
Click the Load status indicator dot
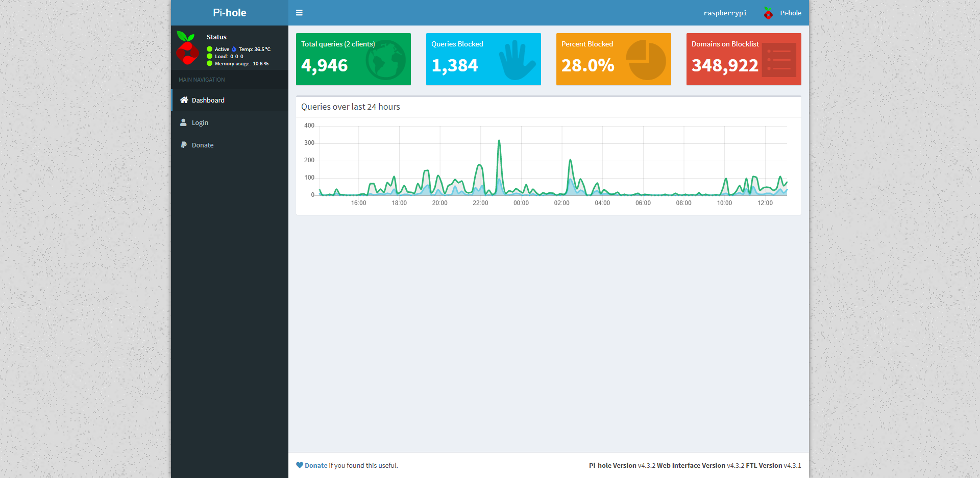tap(209, 57)
